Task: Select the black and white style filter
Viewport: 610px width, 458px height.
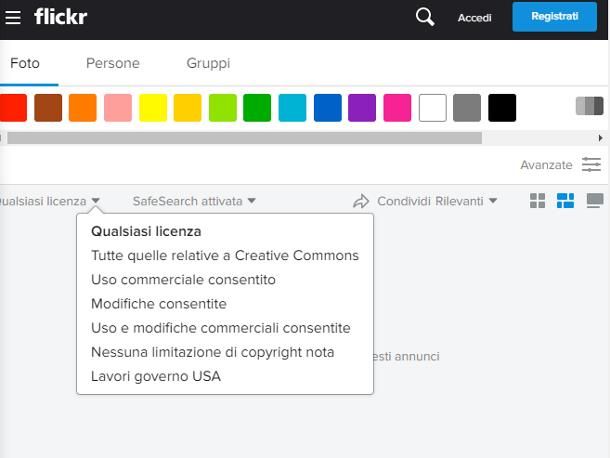Action: pos(589,105)
